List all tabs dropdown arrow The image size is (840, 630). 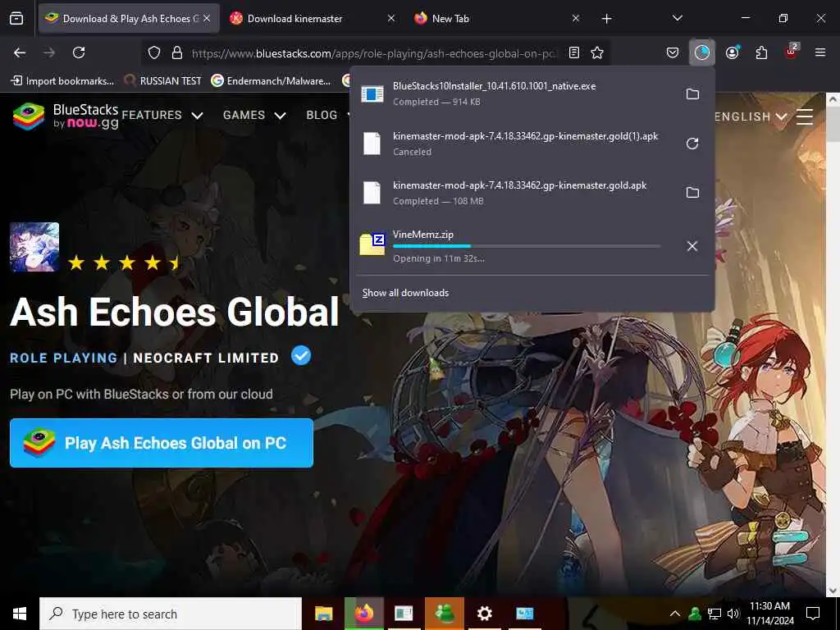(x=677, y=19)
